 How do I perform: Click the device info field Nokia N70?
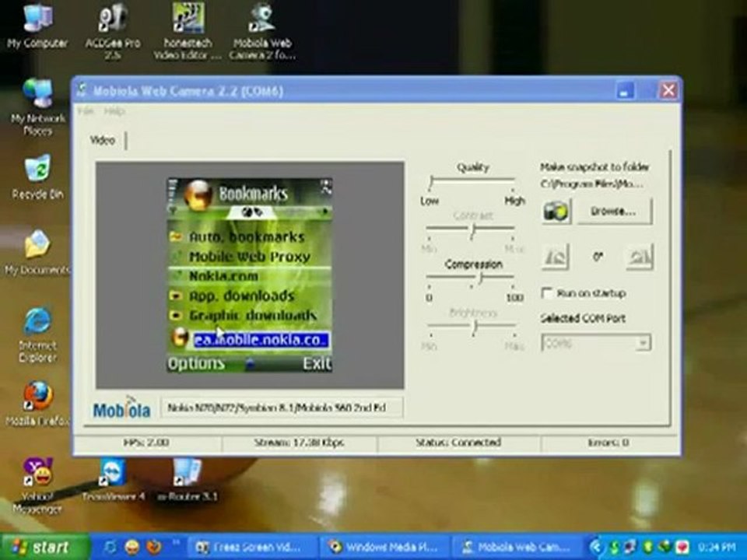[x=282, y=408]
